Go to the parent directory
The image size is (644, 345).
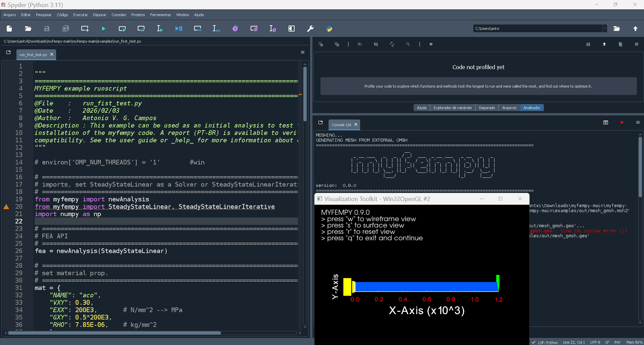(x=635, y=29)
